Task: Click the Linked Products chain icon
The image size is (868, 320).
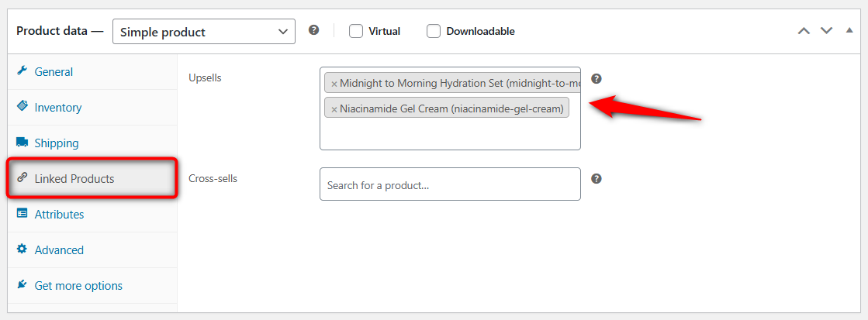Action: 22,178
